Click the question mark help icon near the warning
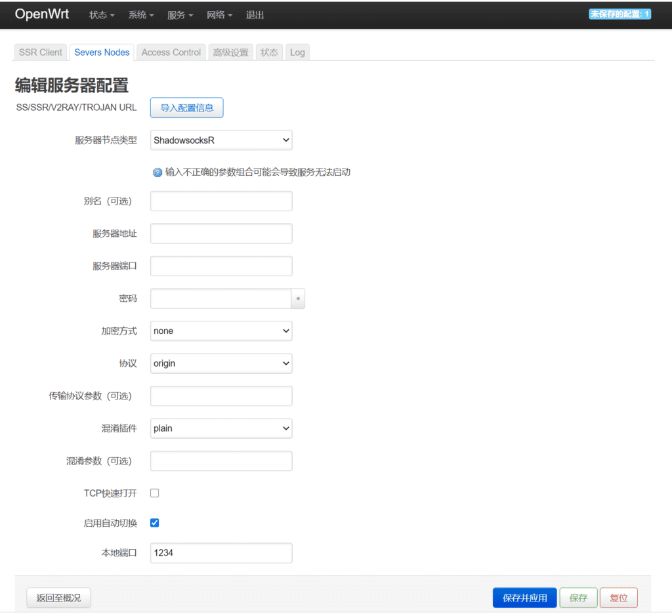 point(156,171)
